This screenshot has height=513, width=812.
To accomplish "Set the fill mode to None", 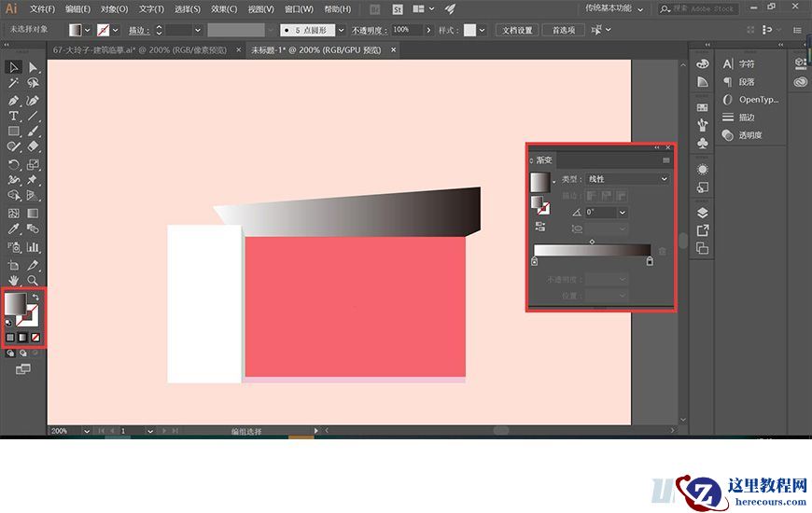I will click(x=35, y=337).
